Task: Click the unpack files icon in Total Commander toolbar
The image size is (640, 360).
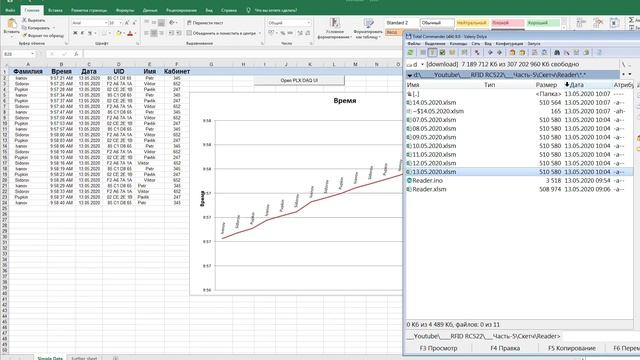Action: tap(522, 52)
